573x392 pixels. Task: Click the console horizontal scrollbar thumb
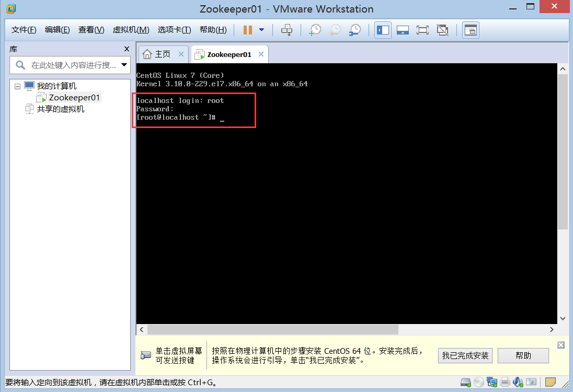pos(272,329)
